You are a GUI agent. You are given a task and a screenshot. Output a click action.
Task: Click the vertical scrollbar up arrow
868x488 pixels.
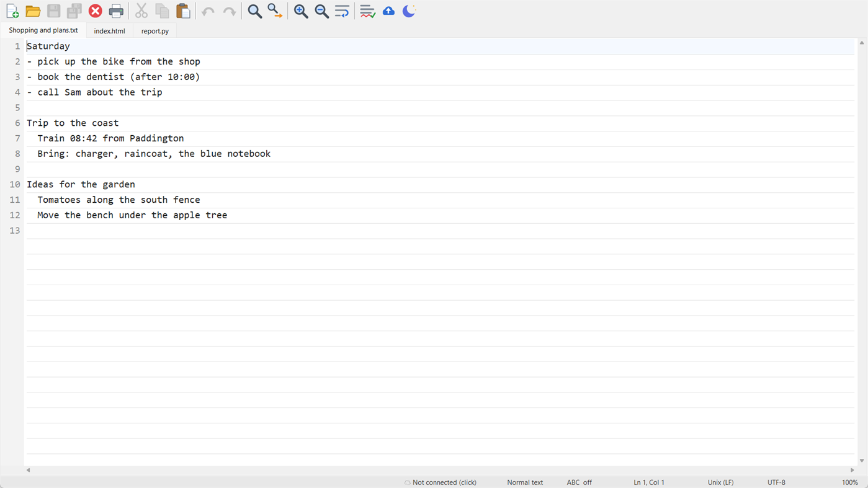(x=862, y=43)
